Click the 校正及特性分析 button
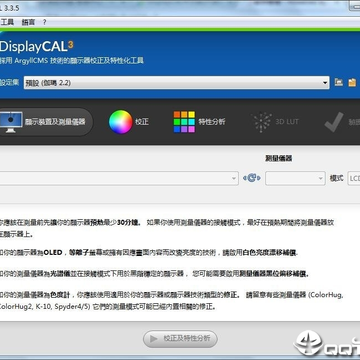360x360 pixels. (x=180, y=339)
